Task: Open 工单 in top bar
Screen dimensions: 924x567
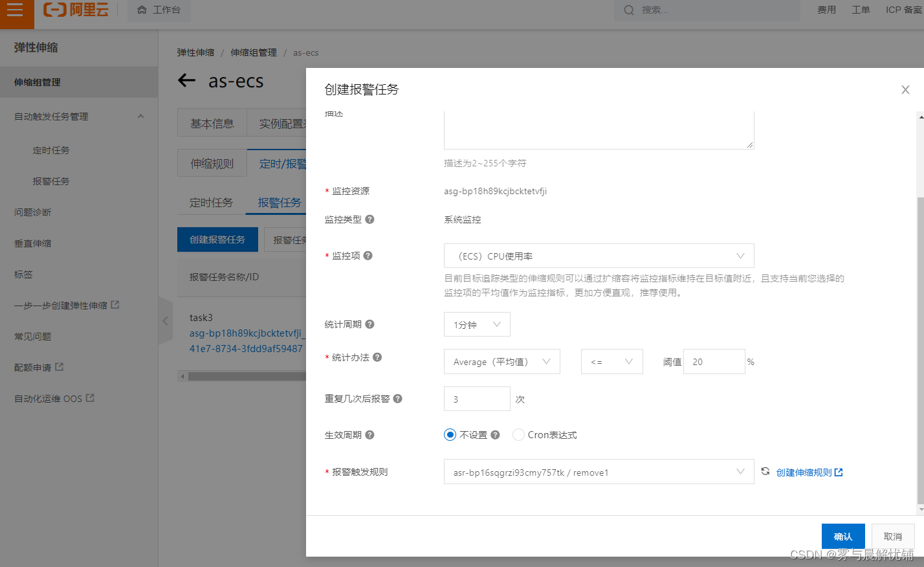Action: click(x=861, y=10)
